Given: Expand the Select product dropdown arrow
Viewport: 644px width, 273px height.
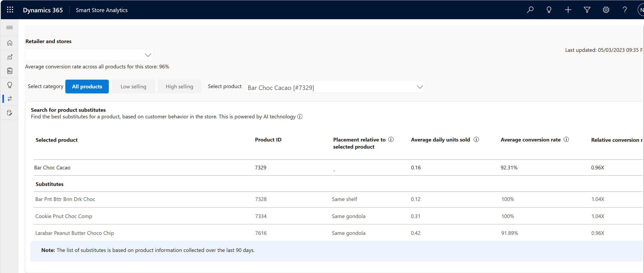Looking at the screenshot, I should tap(420, 87).
